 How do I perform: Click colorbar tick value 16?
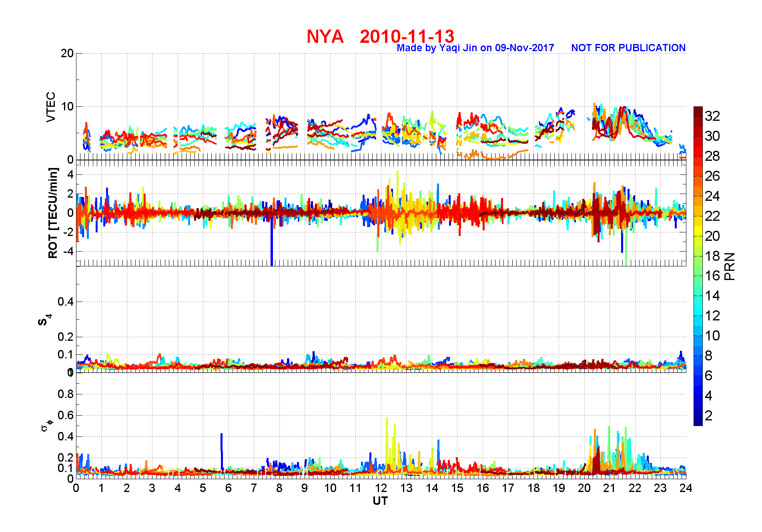(712, 276)
